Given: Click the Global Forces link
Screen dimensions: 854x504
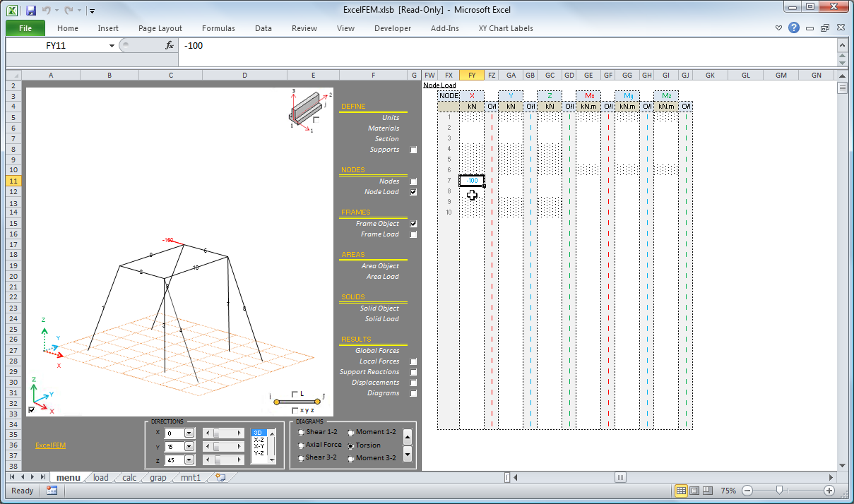Looking at the screenshot, I should [x=377, y=351].
